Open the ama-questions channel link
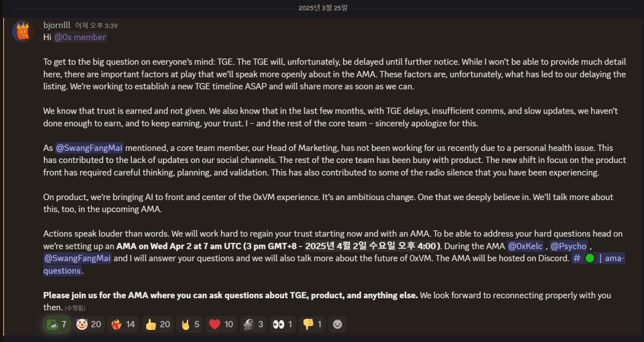Image resolution: width=644 pixels, height=342 pixels. point(598,259)
